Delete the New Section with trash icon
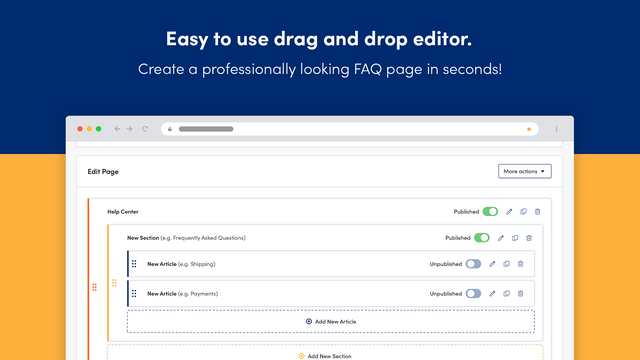Viewport: 640px width, 360px height. coord(529,238)
